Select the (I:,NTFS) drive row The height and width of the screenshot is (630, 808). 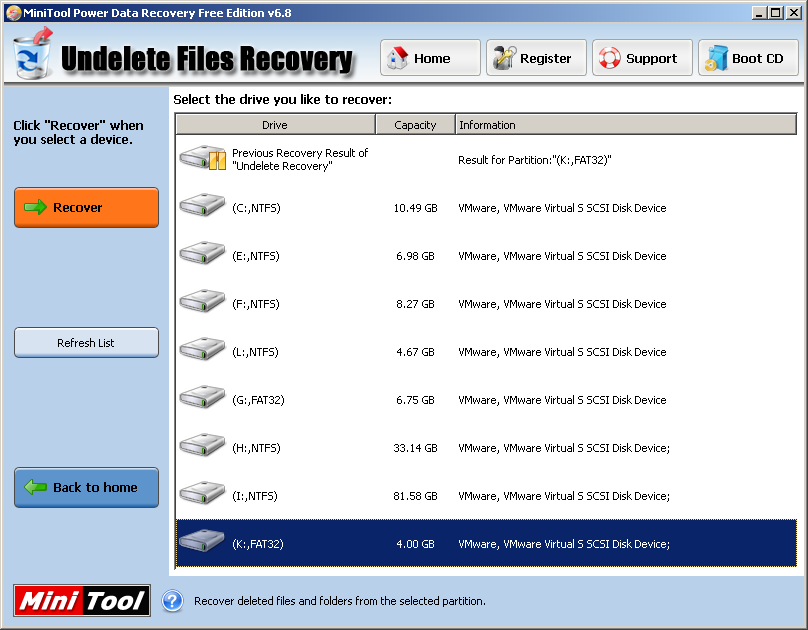click(486, 496)
